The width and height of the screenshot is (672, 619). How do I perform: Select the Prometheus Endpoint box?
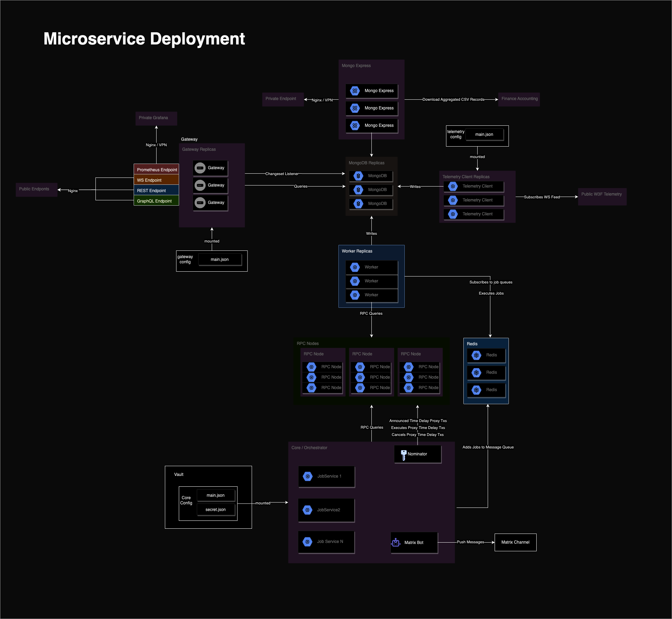156,170
